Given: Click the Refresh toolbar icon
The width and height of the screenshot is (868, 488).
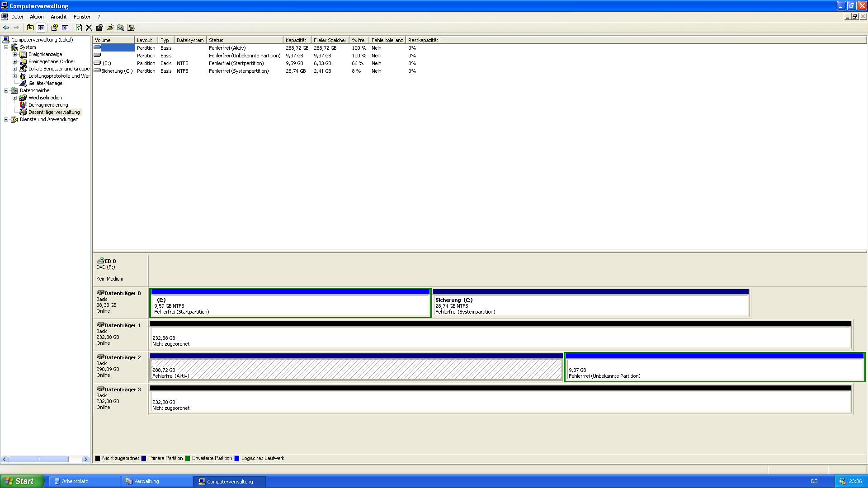Looking at the screenshot, I should [79, 28].
